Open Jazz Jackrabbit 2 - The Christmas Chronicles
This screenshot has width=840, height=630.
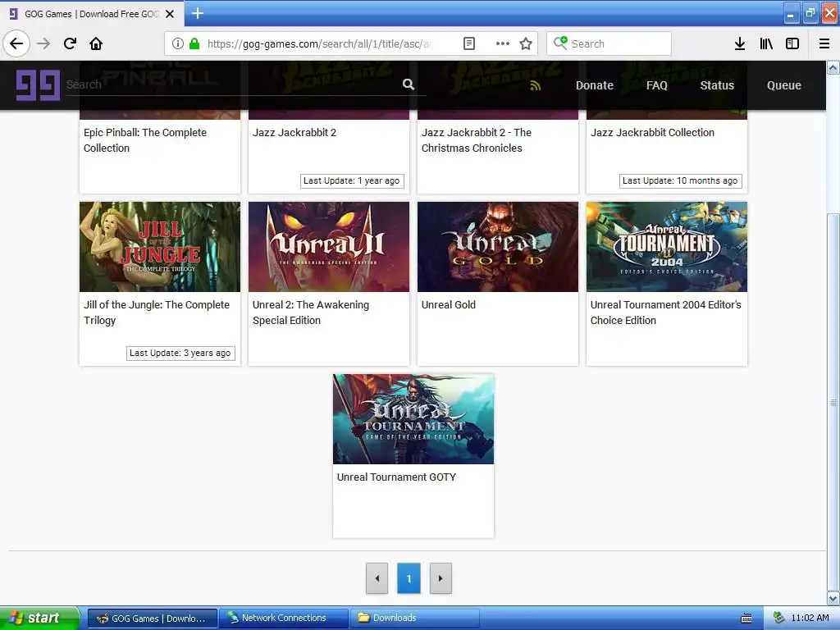tap(477, 140)
